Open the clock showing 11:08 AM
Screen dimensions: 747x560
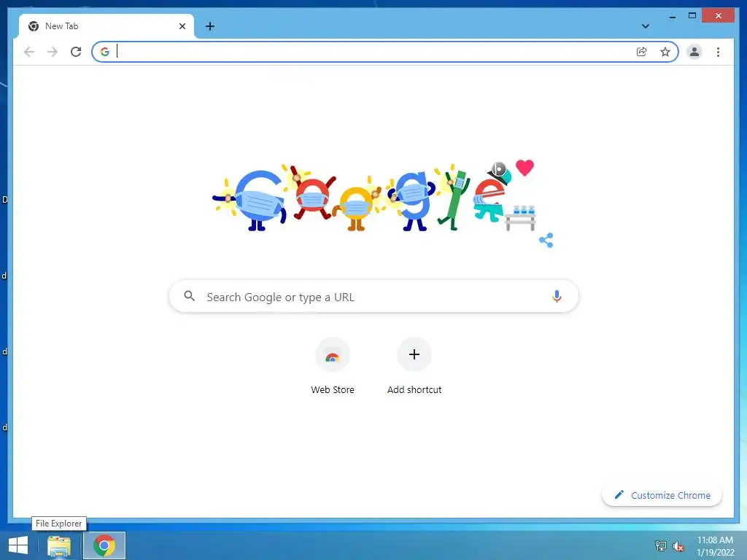[x=715, y=546]
